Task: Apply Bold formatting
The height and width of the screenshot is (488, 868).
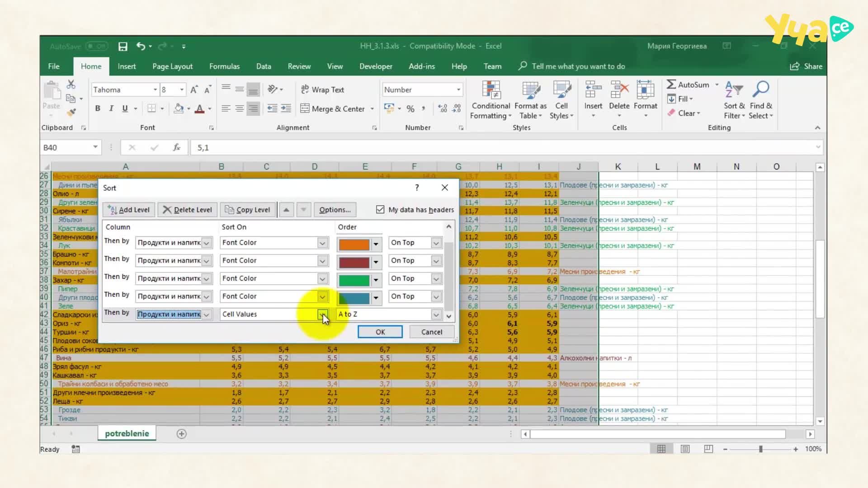Action: tap(98, 108)
